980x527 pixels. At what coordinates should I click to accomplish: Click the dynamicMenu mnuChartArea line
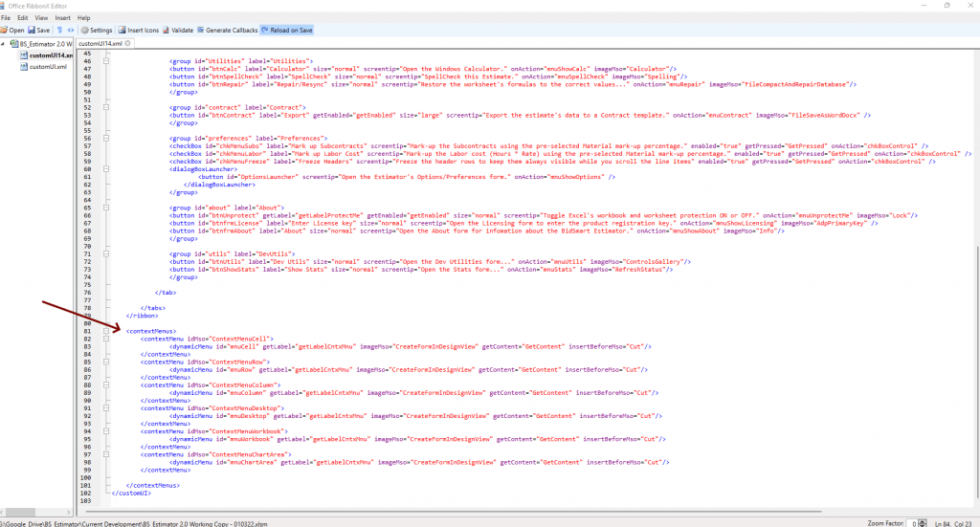(x=419, y=463)
